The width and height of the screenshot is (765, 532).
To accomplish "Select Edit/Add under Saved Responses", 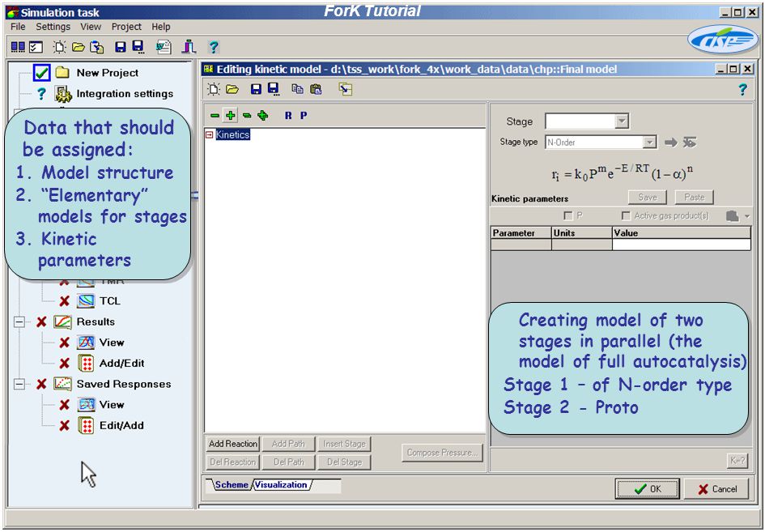I will click(x=122, y=426).
